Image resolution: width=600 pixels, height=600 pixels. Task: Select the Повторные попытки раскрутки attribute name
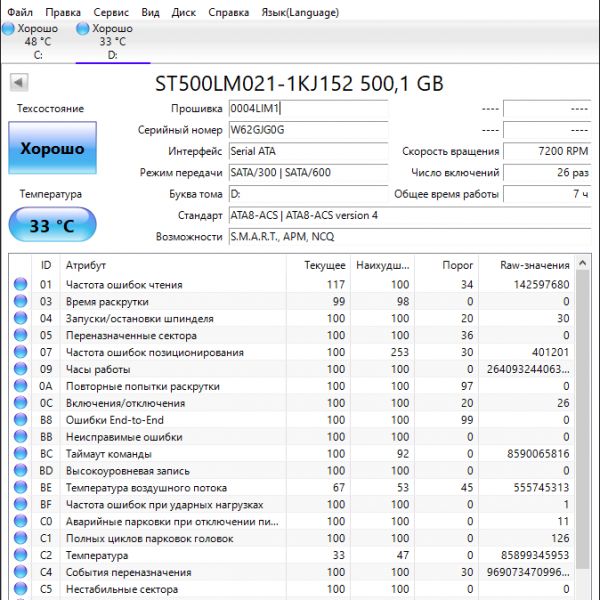(x=143, y=386)
